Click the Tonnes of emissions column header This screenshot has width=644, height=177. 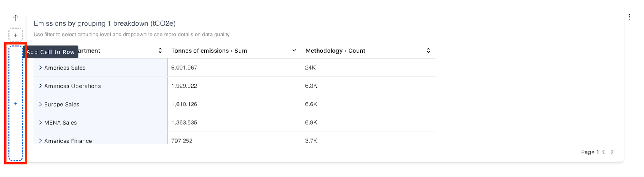[209, 51]
